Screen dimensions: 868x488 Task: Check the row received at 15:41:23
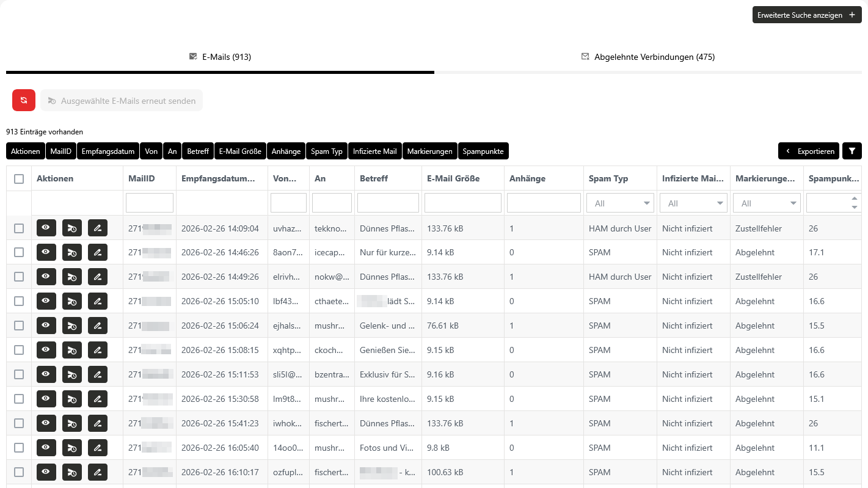(x=19, y=423)
